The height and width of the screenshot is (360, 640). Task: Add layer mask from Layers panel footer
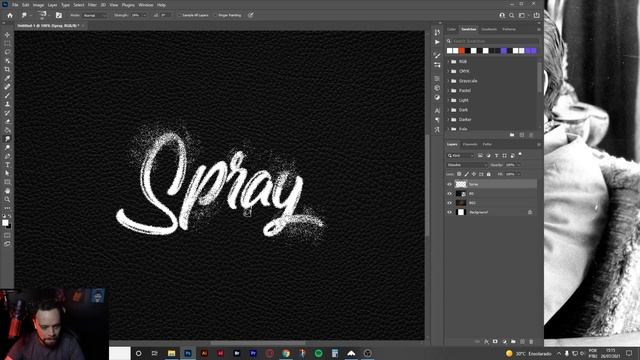tap(495, 342)
